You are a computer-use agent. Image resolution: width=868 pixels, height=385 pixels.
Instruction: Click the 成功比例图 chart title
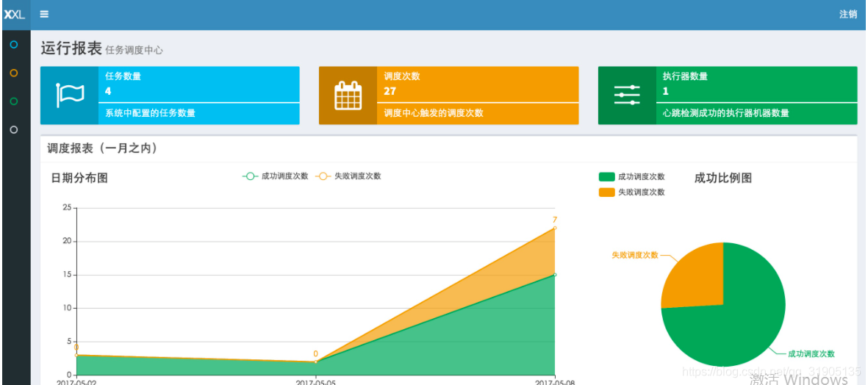pyautogui.click(x=723, y=178)
